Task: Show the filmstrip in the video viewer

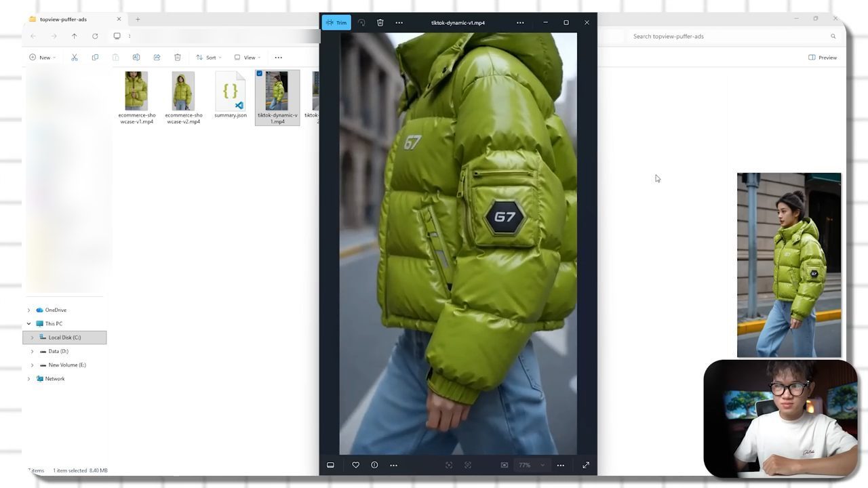Action: (x=330, y=465)
